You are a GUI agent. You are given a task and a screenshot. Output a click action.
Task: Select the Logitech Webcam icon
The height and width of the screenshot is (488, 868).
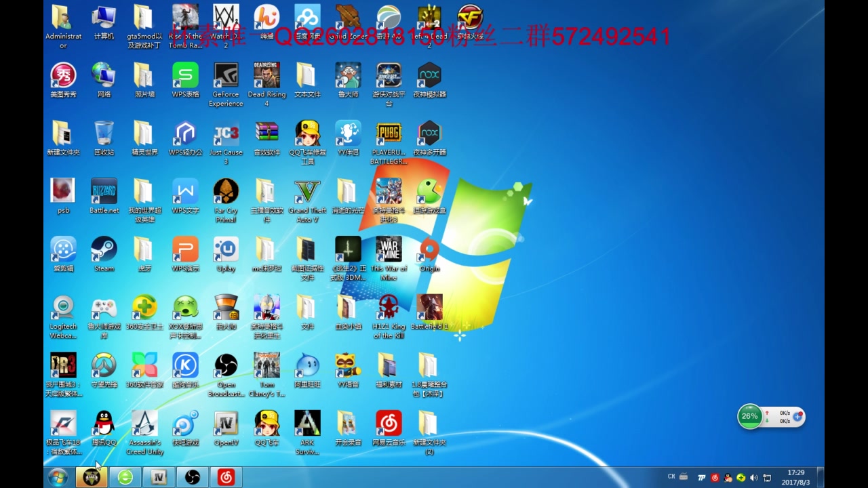tap(63, 317)
